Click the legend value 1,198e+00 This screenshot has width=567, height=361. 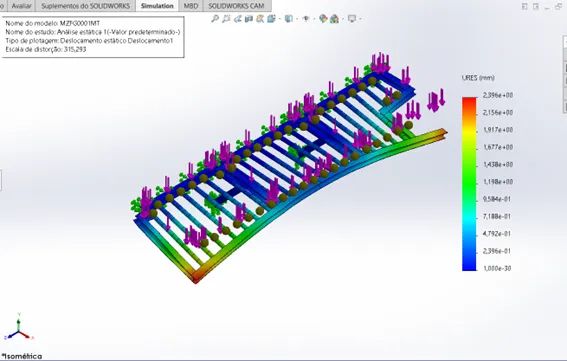498,182
